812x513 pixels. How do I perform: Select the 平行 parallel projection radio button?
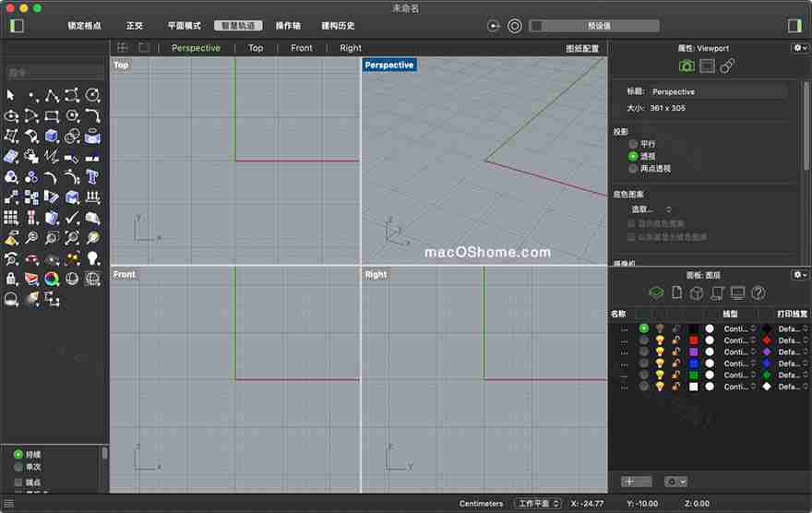click(633, 144)
